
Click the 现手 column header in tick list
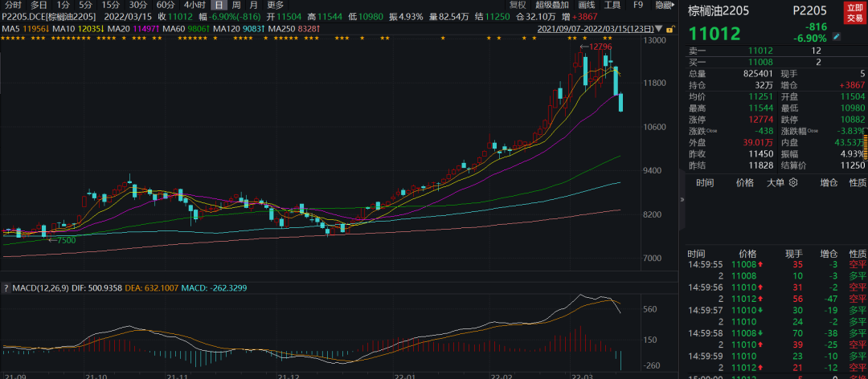click(794, 254)
